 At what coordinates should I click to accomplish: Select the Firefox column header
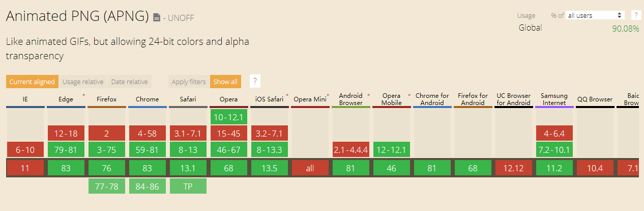coord(107,99)
